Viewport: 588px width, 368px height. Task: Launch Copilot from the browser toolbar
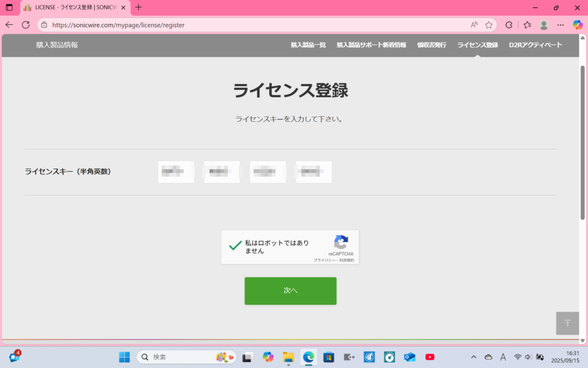[578, 25]
